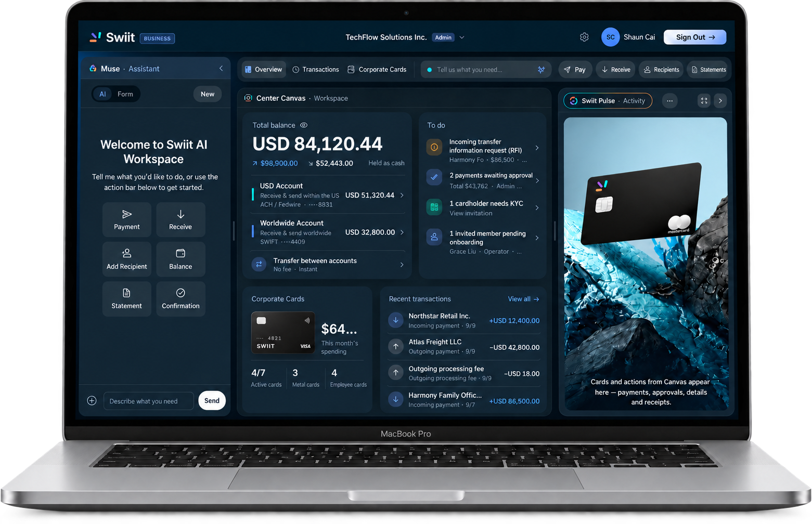Expand the Worldwide Account row chevron

point(402,232)
